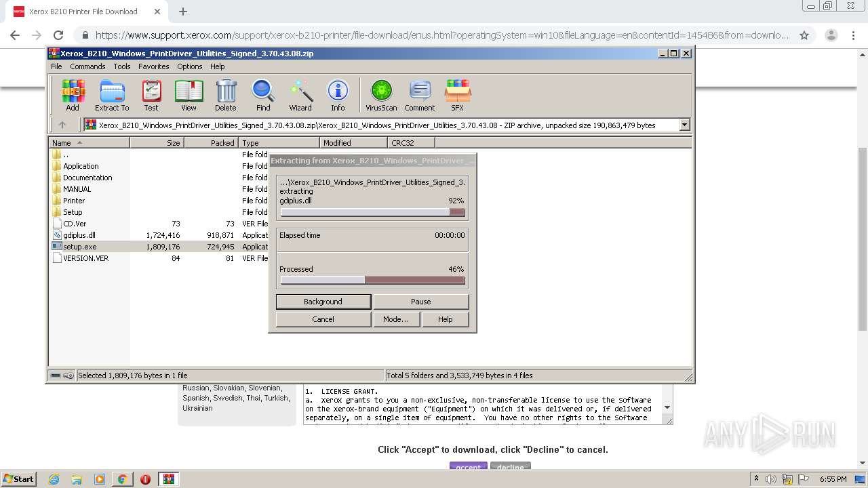Run VirusScan from the toolbar
Viewport: 868px width, 488px height.
tap(381, 95)
